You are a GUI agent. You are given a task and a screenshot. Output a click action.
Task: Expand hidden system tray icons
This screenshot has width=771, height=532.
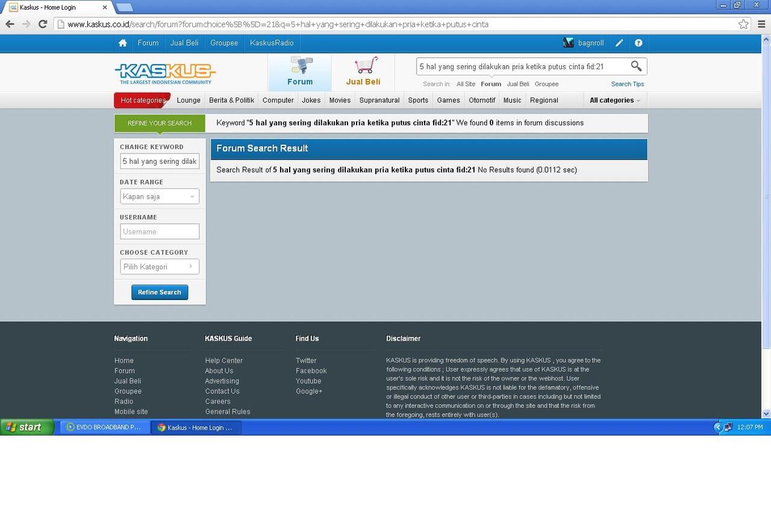click(x=717, y=427)
